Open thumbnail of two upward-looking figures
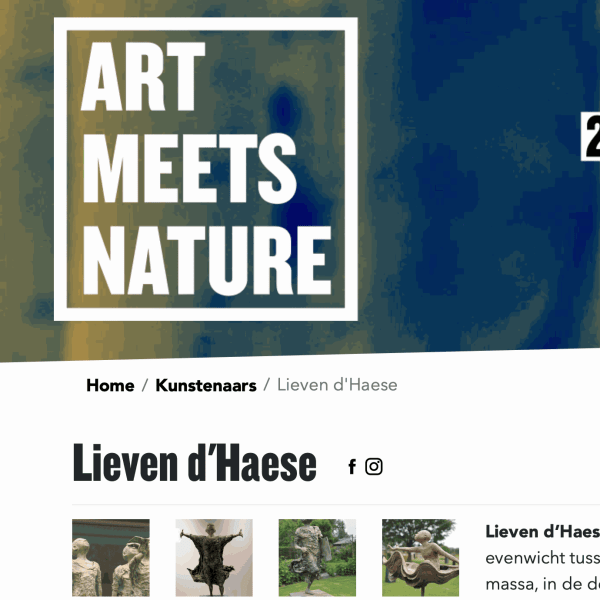 click(111, 558)
